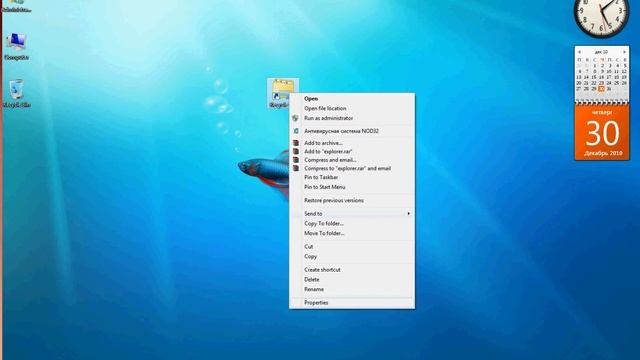Screen dimensions: 640x360
Task: Click the NOD32 antivirus menu entry
Action: (x=352, y=131)
